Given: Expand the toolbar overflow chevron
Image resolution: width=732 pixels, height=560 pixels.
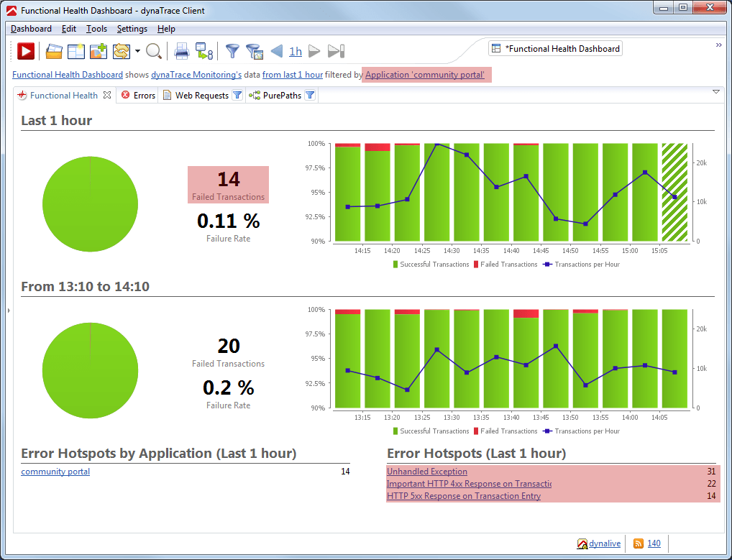Looking at the screenshot, I should coord(719,45).
